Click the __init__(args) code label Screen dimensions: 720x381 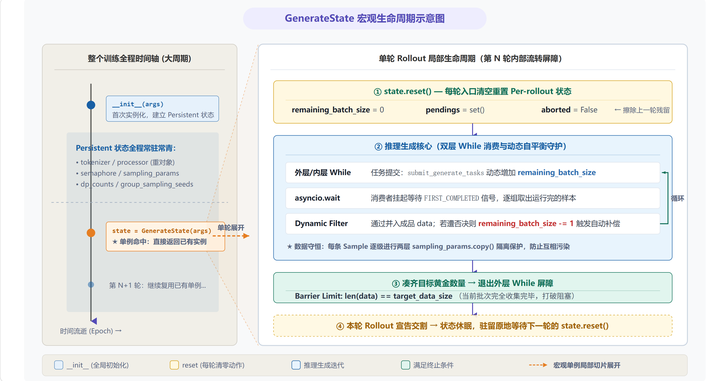point(138,104)
